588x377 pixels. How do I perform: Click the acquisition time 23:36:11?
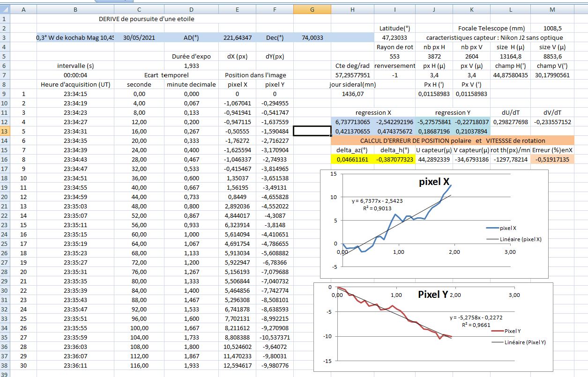click(x=75, y=365)
